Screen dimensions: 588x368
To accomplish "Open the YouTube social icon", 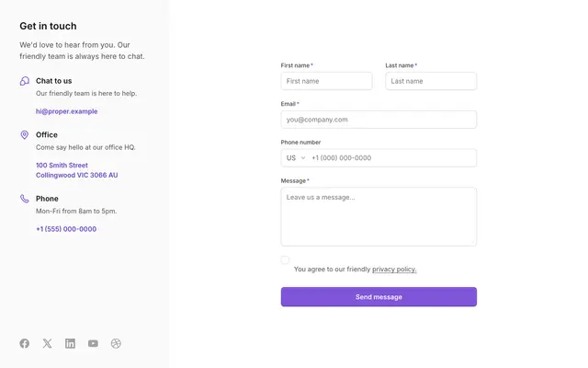I will 93,343.
